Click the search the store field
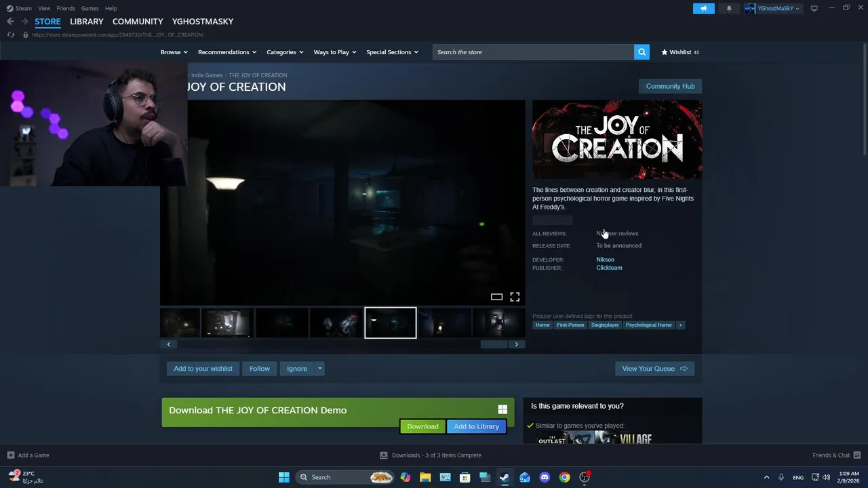The image size is (868, 488). [x=533, y=52]
